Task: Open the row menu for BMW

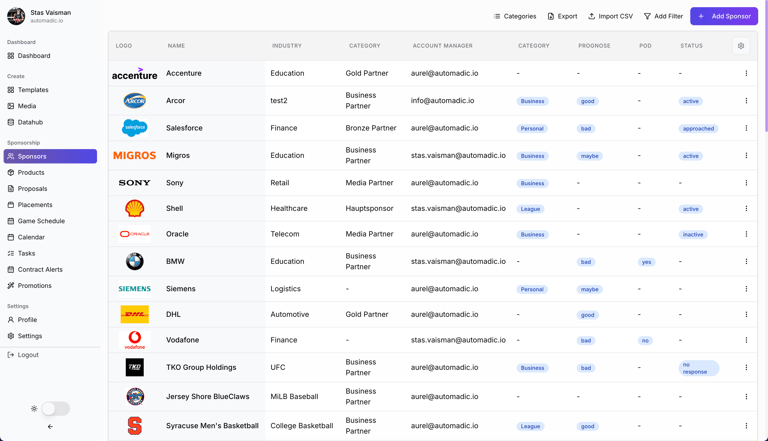Action: tap(746, 262)
